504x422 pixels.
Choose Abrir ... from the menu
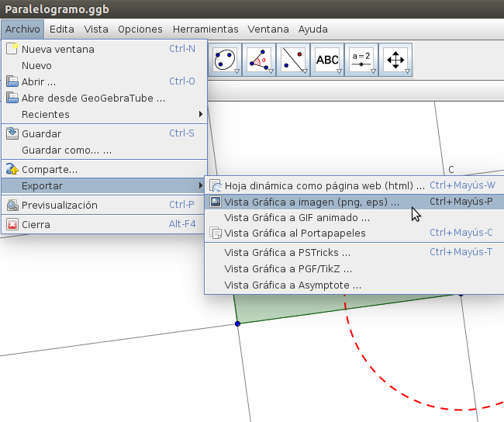pos(105,81)
